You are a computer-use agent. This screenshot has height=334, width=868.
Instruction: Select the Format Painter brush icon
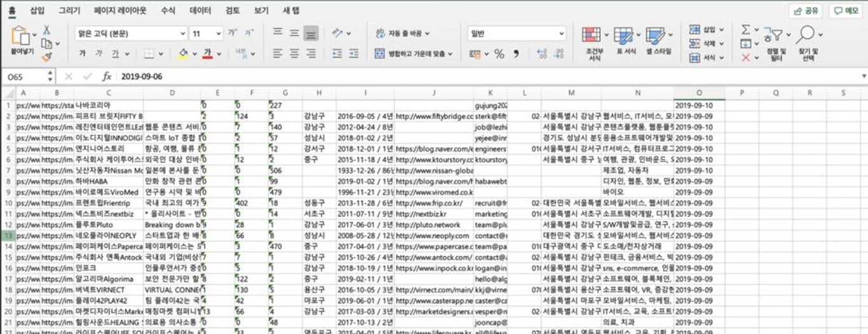(x=46, y=57)
